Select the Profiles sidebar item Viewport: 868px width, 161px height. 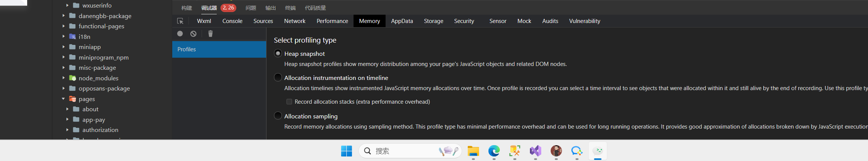219,49
